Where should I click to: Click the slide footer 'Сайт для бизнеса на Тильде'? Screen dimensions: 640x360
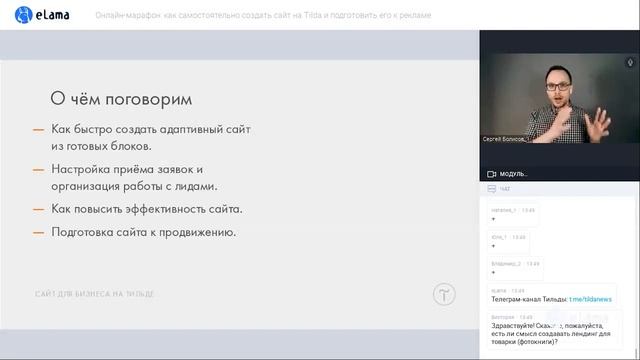coord(94,294)
